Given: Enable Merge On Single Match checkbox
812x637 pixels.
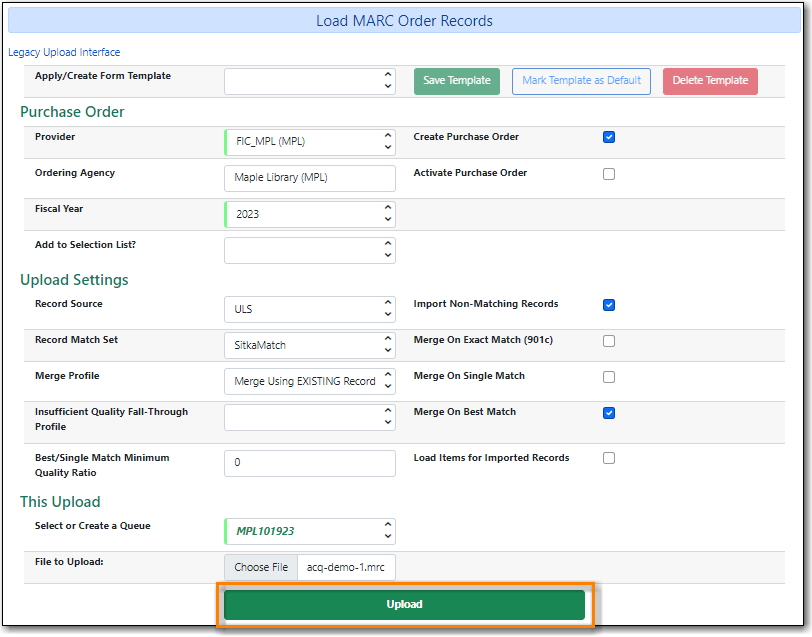Looking at the screenshot, I should click(x=609, y=377).
